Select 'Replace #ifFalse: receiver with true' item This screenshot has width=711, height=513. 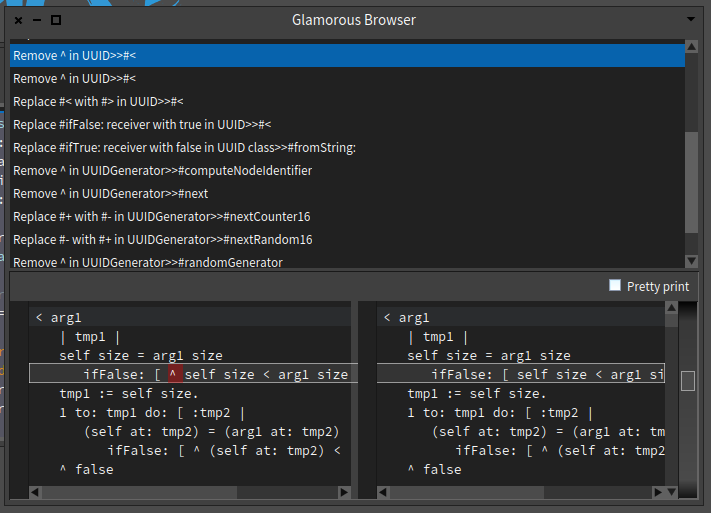347,125
